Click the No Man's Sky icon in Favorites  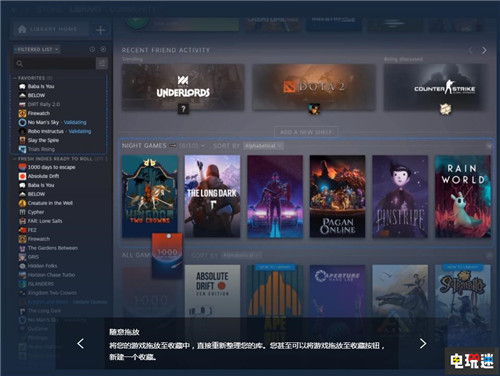pos(22,122)
